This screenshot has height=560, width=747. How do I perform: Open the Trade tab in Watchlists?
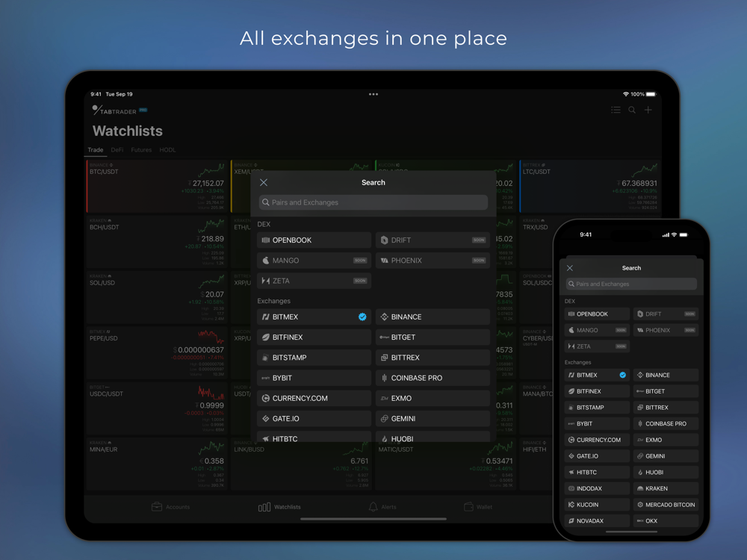[x=96, y=149]
